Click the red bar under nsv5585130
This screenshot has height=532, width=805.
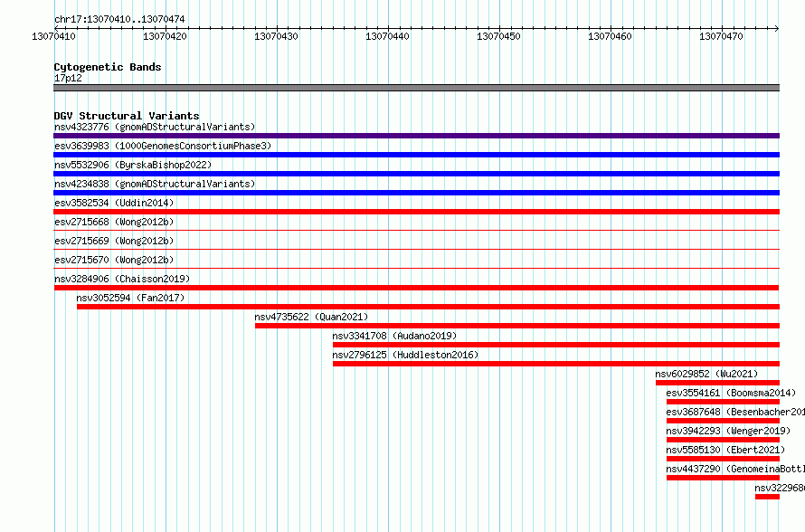click(723, 459)
